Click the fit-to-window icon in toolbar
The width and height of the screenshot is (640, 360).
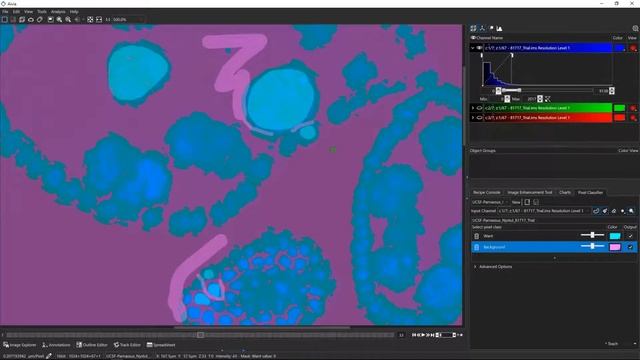coord(90,19)
